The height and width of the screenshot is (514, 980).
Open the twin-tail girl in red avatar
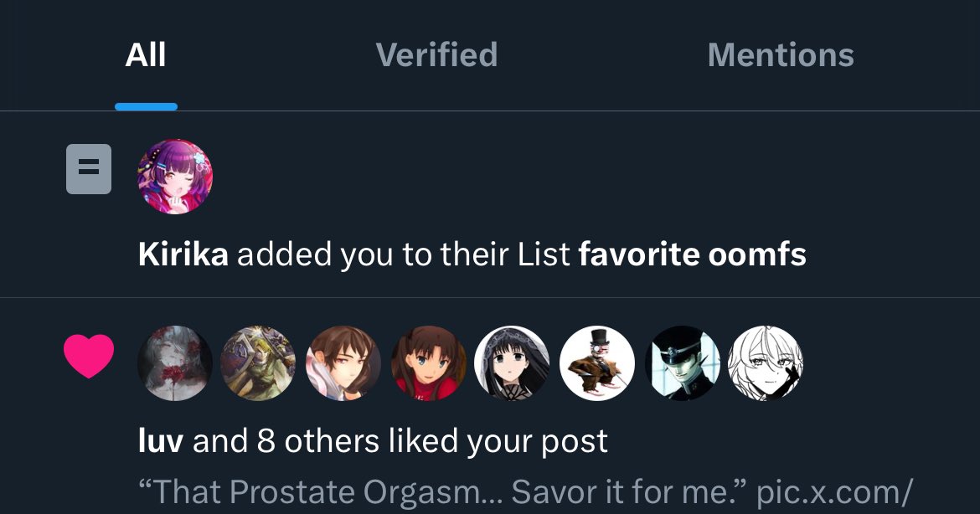coord(428,362)
